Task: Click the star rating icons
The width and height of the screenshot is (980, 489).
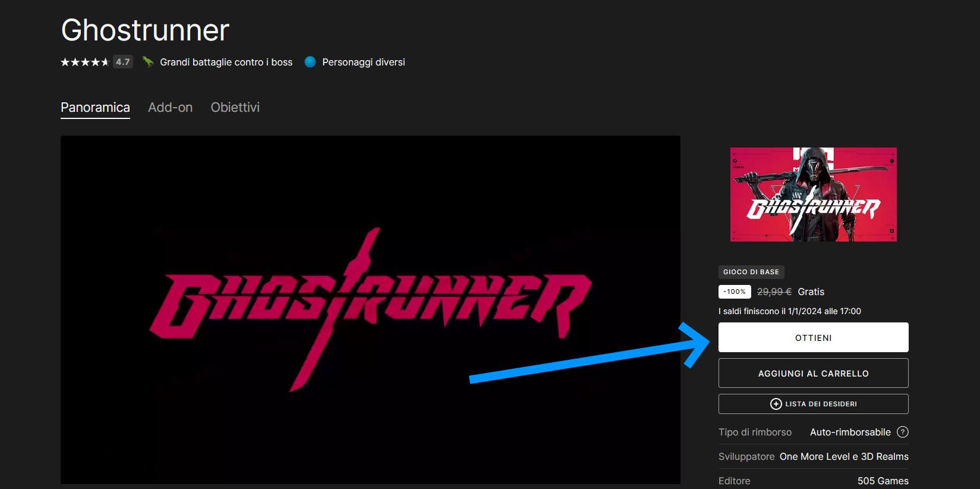Action: (85, 62)
